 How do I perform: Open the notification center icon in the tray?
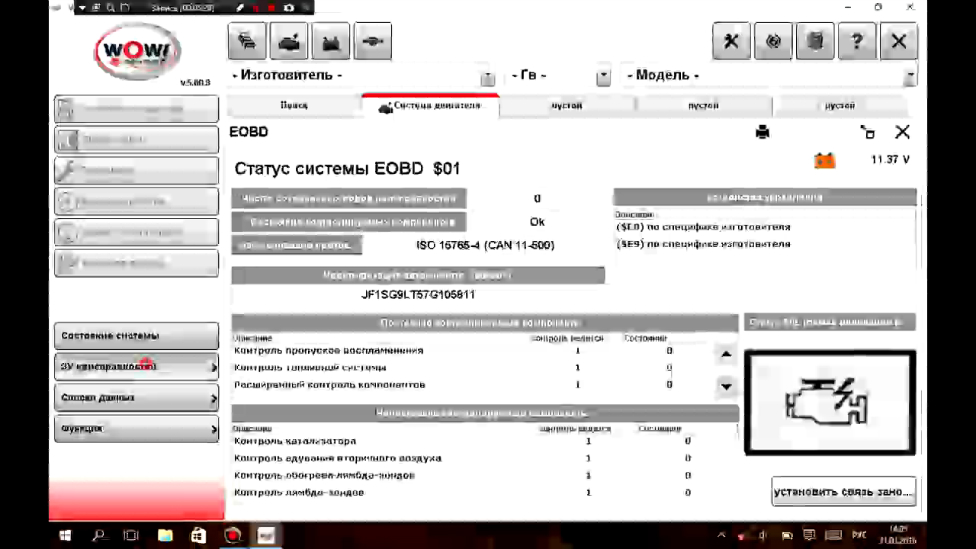pos(809,535)
